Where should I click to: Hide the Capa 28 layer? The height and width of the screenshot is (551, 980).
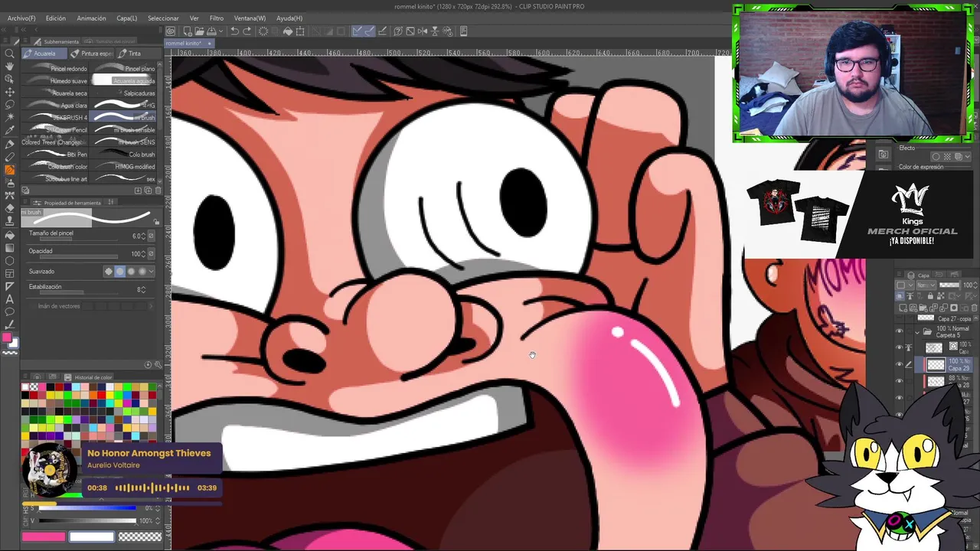[x=900, y=381]
